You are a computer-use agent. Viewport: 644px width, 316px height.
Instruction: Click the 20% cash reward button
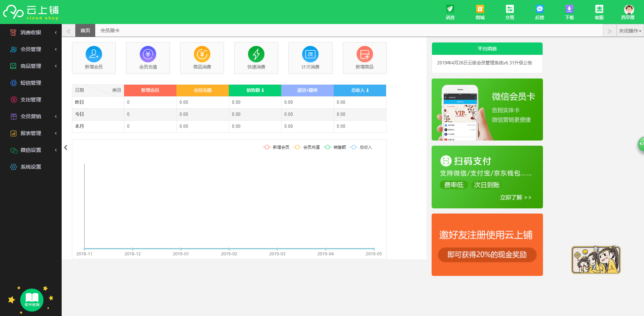tap(487, 255)
